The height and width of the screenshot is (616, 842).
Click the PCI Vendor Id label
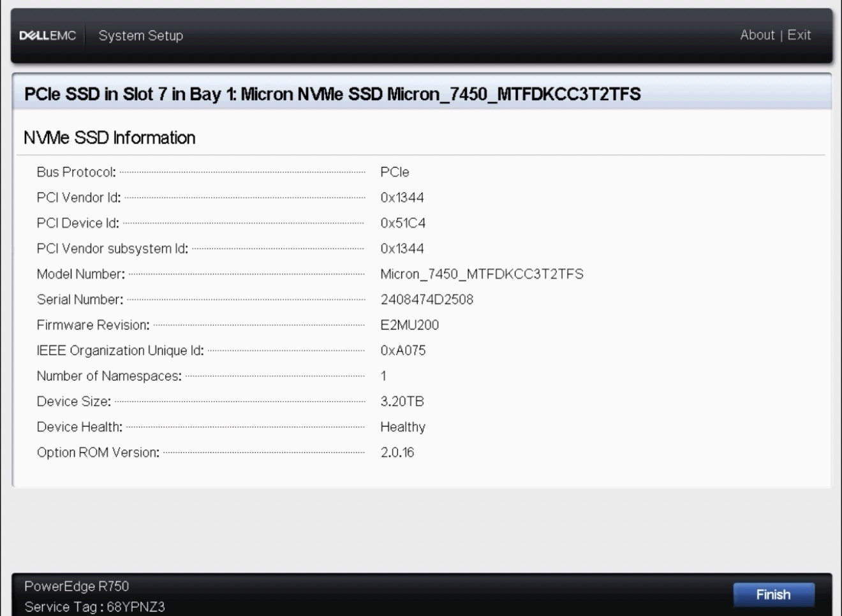pos(78,198)
